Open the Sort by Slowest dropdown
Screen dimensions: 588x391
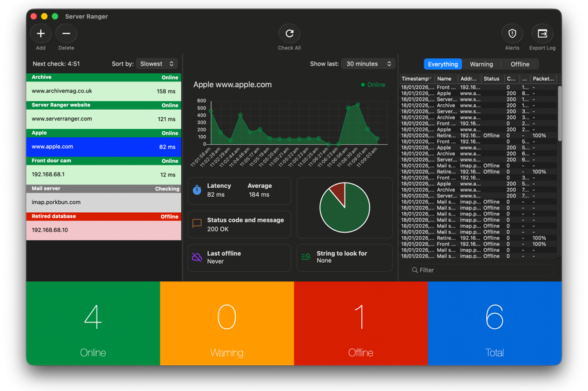tap(157, 64)
